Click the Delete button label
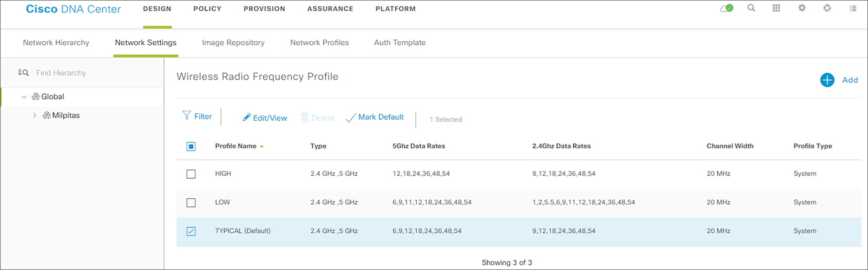Viewport: 868px width, 270px height. pyautogui.click(x=323, y=118)
